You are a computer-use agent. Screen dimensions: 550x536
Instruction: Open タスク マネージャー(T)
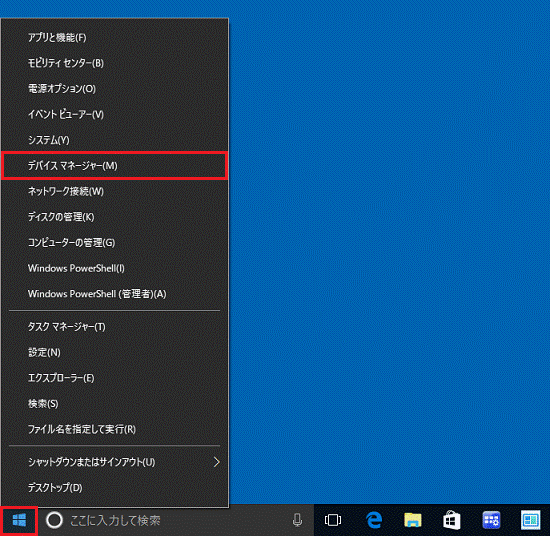[115, 327]
